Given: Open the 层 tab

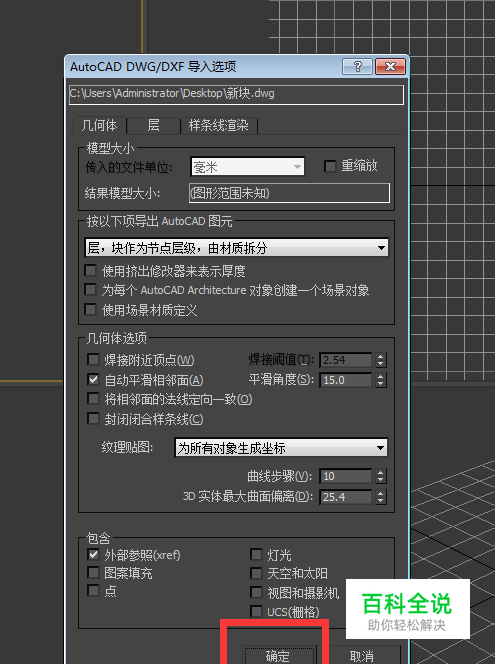Looking at the screenshot, I should 153,125.
